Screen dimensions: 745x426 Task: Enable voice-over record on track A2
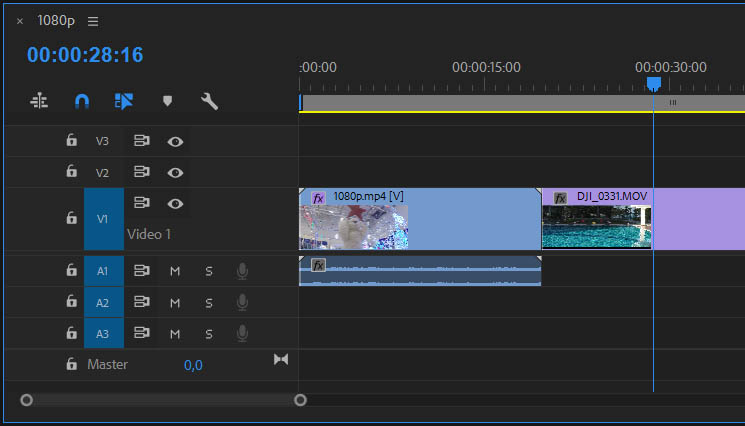coord(242,303)
